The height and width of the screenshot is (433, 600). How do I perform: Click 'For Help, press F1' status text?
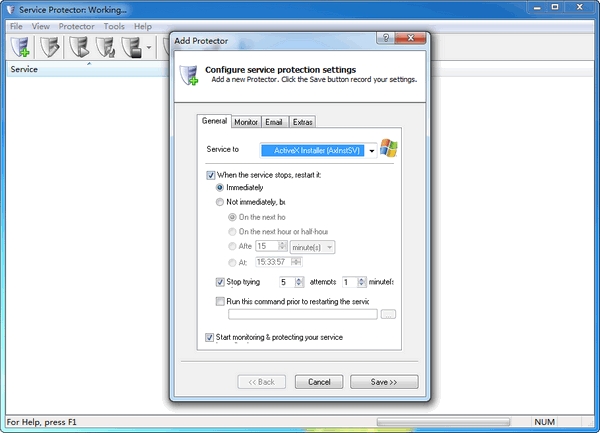pyautogui.click(x=41, y=422)
